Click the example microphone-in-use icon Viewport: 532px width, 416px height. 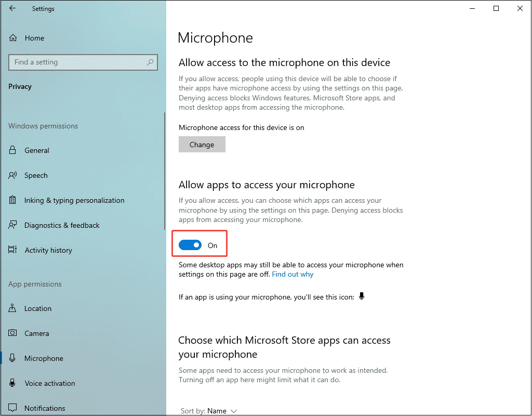[362, 296]
